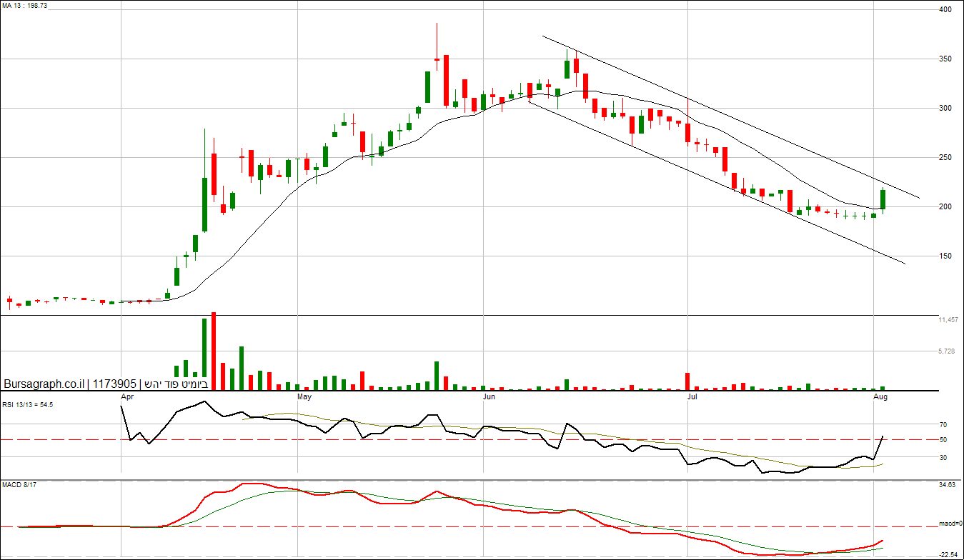Click the MA 13 indicator label
Viewport: 964px width, 560px height.
(x=21, y=5)
